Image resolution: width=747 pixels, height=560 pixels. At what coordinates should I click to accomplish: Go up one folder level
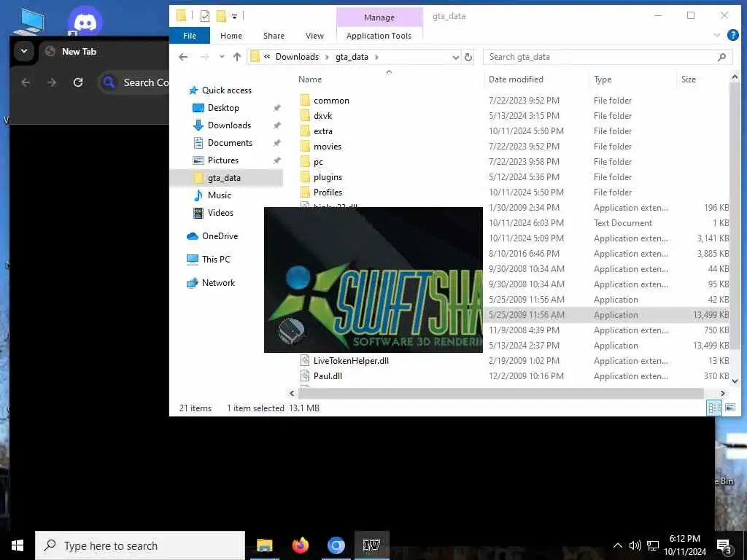click(237, 57)
